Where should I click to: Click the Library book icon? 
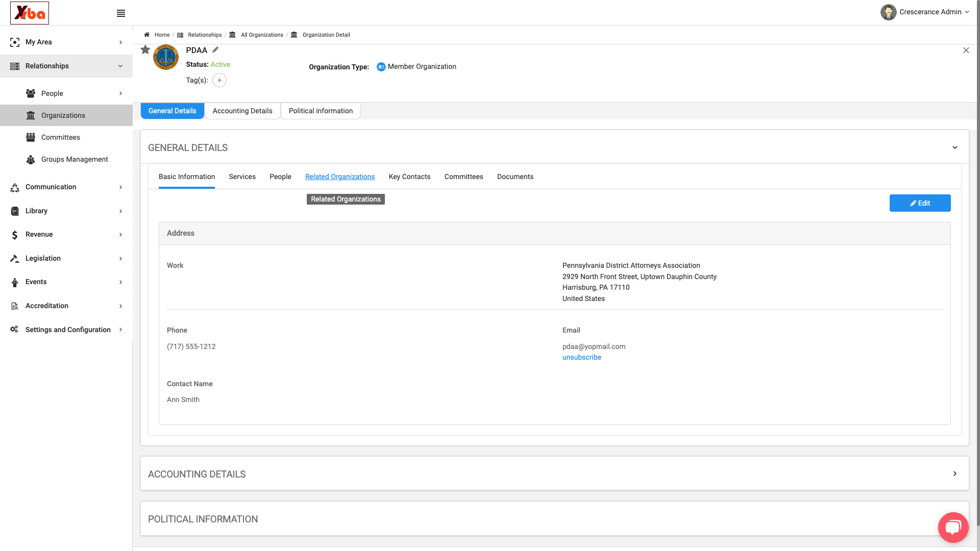(15, 211)
